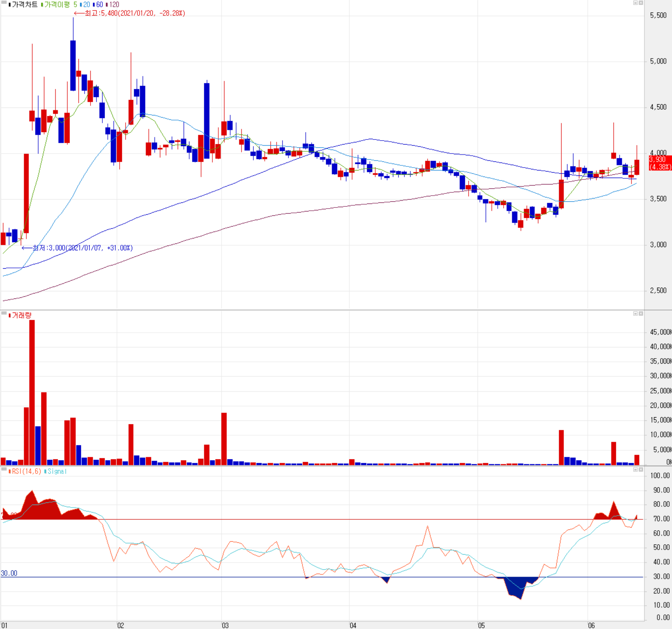Select the light-blue 20 moving average legend
This screenshot has width=672, height=629.
coord(85,5)
